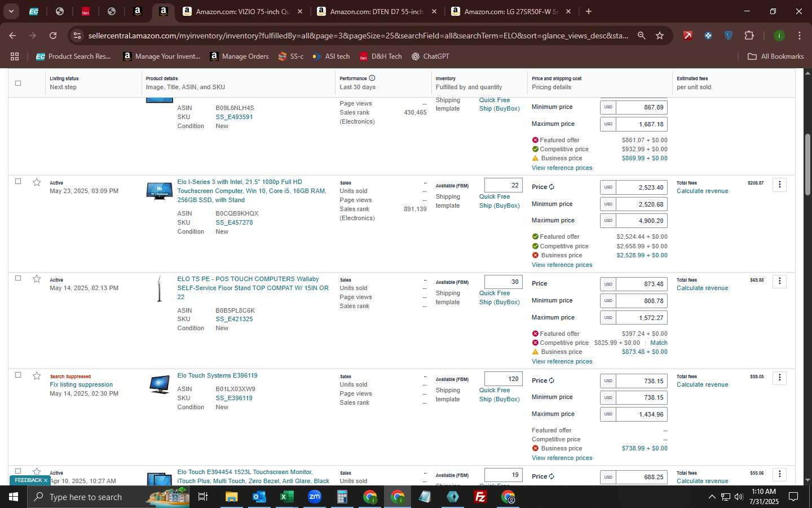
Task: Star the ELO TS PE Wallaby listing
Action: coord(37,279)
